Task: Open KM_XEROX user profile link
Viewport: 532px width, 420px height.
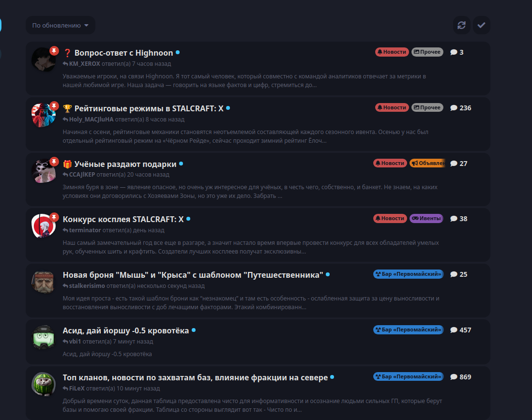Action: [x=85, y=64]
